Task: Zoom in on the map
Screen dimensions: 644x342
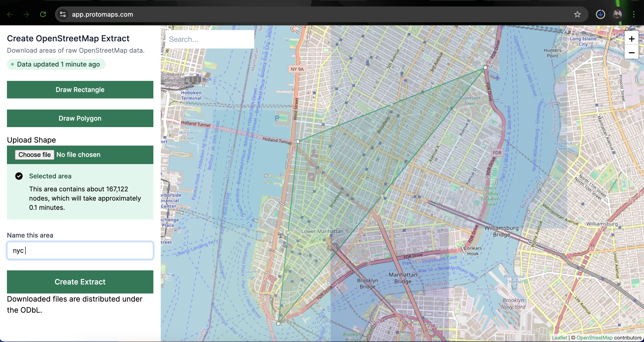Action: [x=632, y=39]
